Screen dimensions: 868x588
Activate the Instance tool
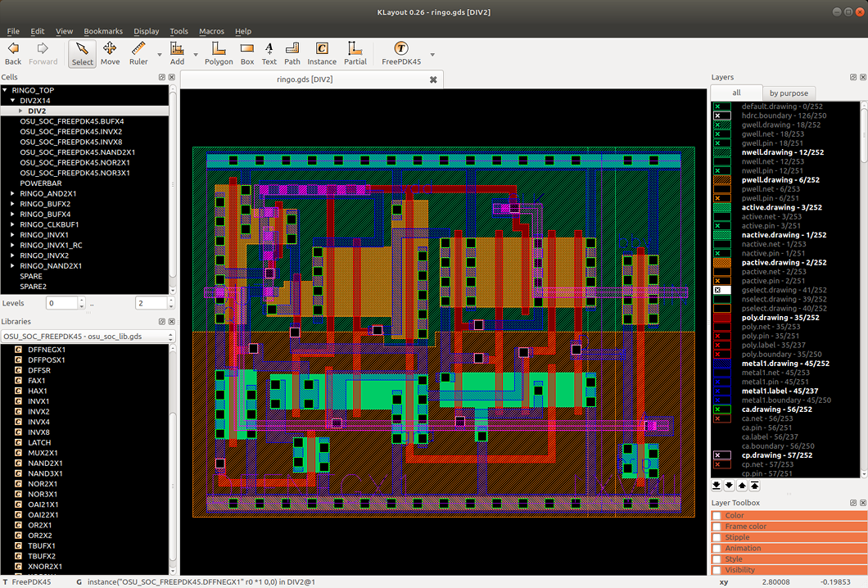click(x=322, y=53)
